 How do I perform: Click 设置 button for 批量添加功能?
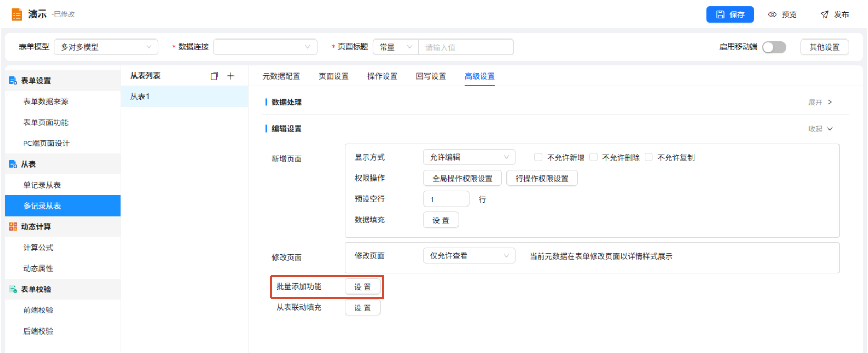[x=363, y=287]
